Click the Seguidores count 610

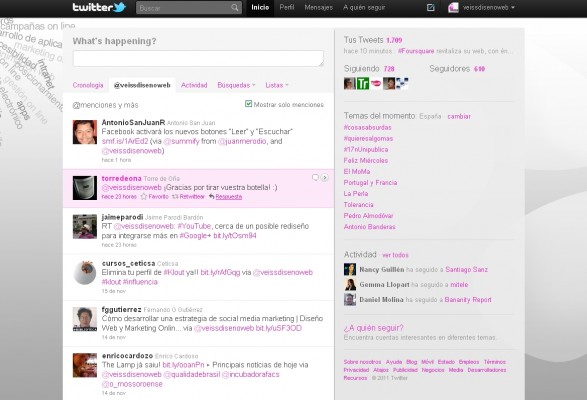click(479, 69)
